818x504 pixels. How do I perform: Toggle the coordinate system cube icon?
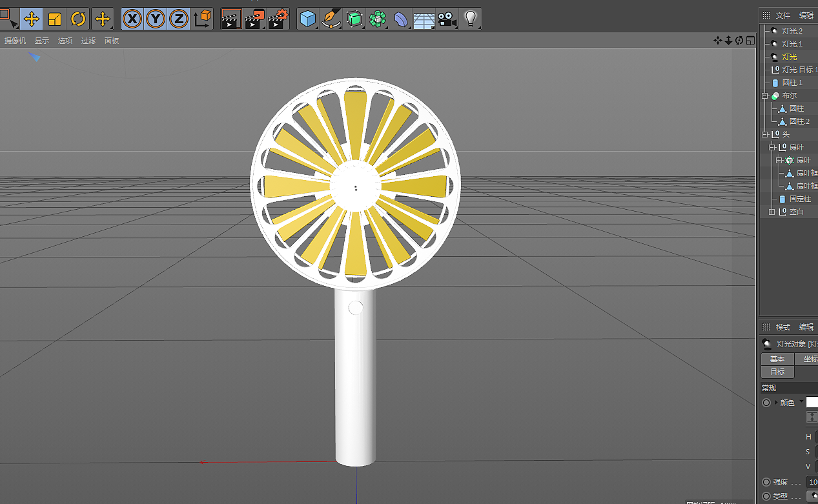(203, 19)
